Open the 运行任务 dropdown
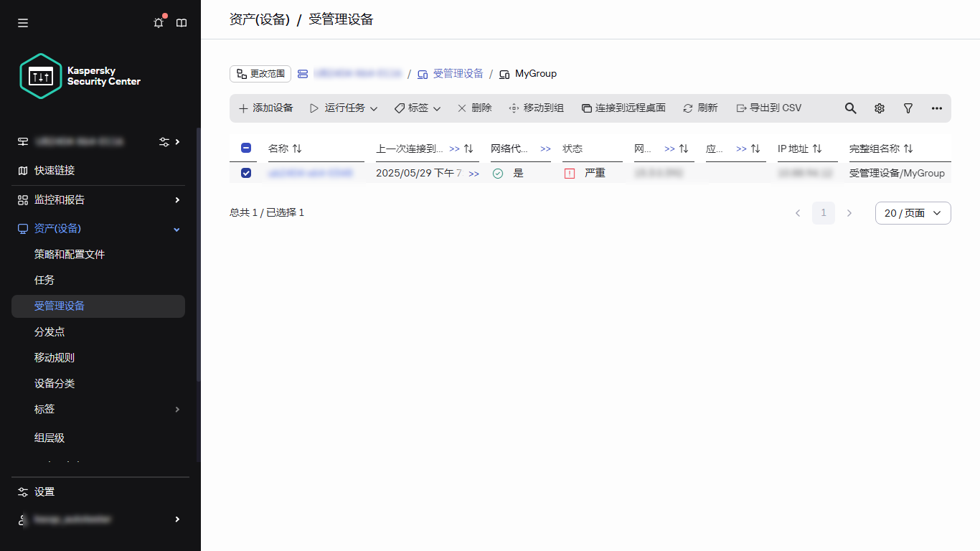Viewport: 980px width, 551px height. click(x=344, y=108)
